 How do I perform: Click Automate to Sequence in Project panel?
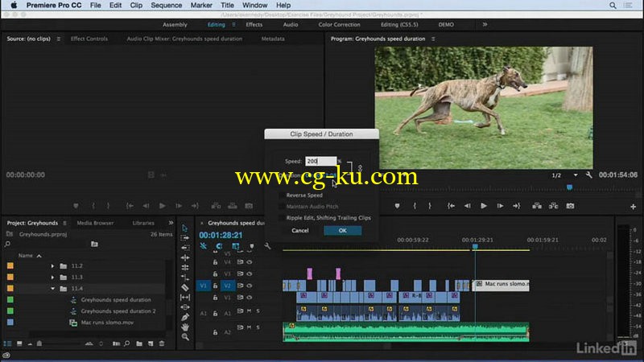[x=116, y=343]
